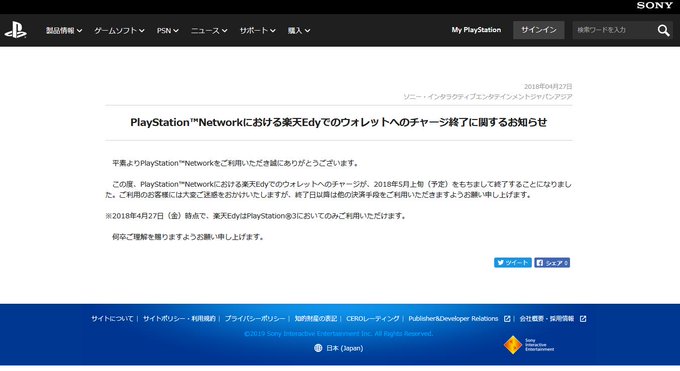Click the closing line 何卒ご理解を賜りますよう
Viewport: 680px width, 371px height.
(x=188, y=237)
